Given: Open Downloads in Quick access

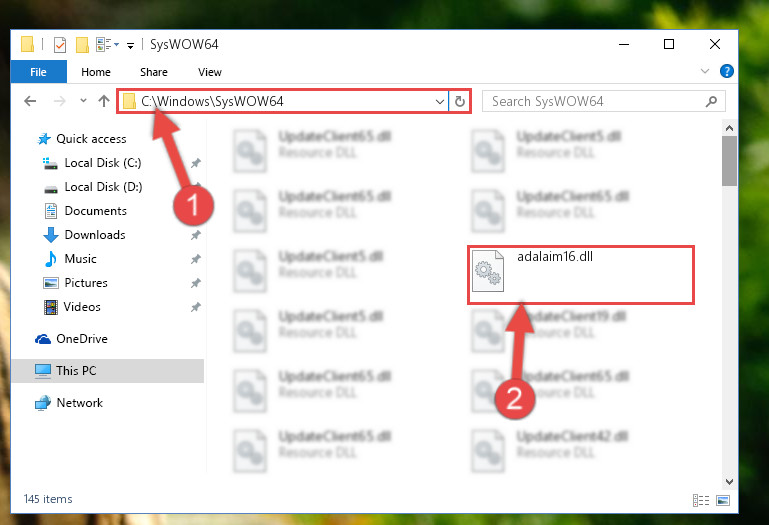Looking at the screenshot, I should tap(95, 235).
